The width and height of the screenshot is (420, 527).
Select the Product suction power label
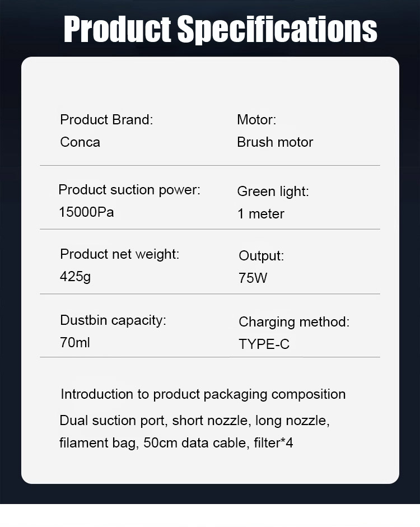[x=129, y=190]
